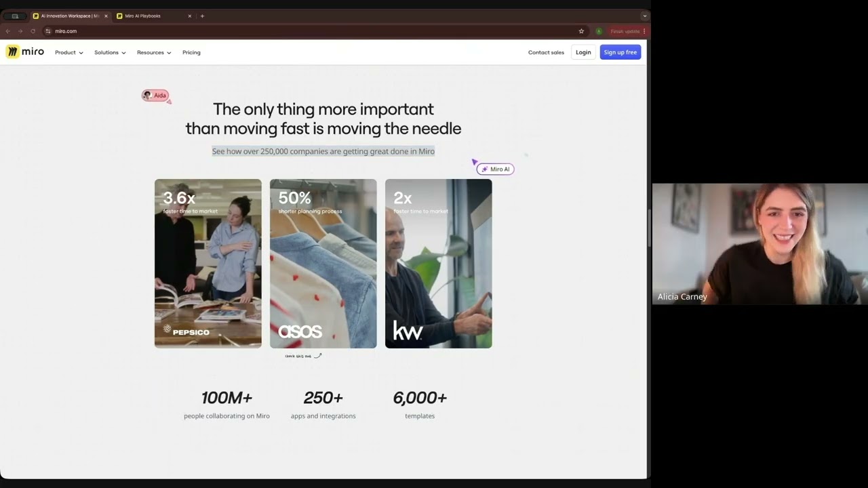Click the tab group button at far left
868x488 pixels.
(x=15, y=16)
